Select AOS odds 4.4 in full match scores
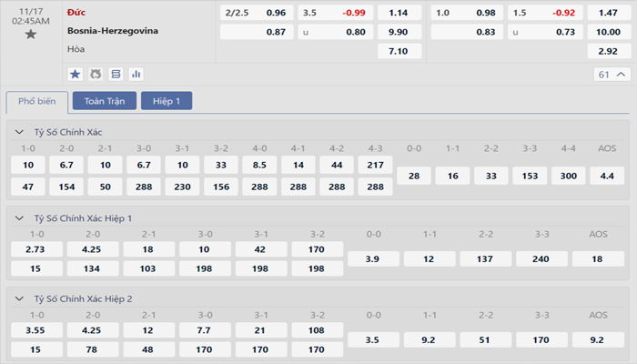The width and height of the screenshot is (637, 364). coord(607,175)
